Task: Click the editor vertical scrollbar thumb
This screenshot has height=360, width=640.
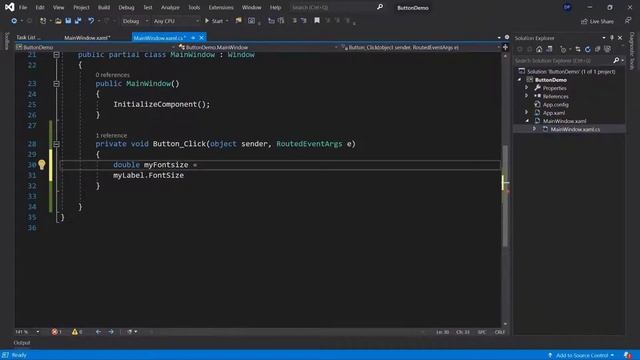Action: (505, 196)
